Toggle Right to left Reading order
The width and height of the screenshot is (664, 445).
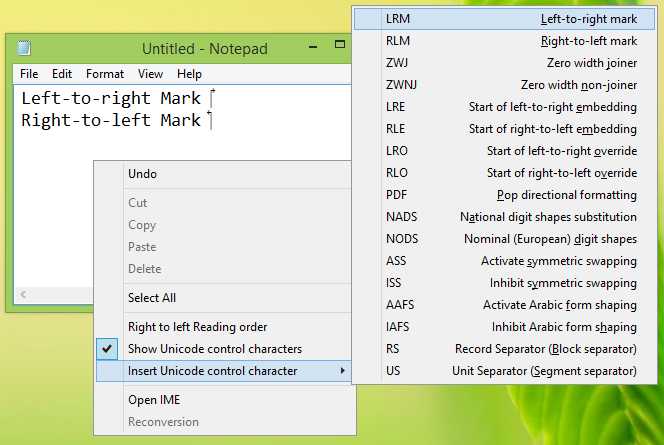(197, 327)
